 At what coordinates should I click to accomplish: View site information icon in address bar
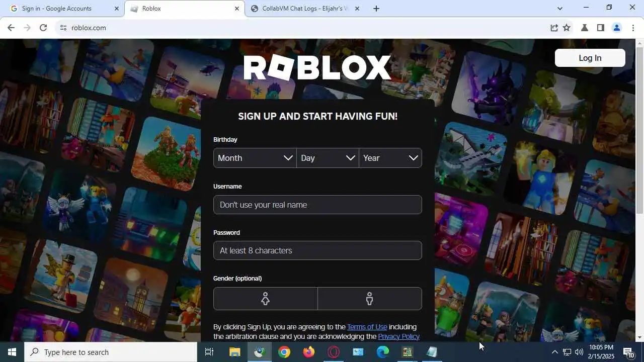click(63, 28)
